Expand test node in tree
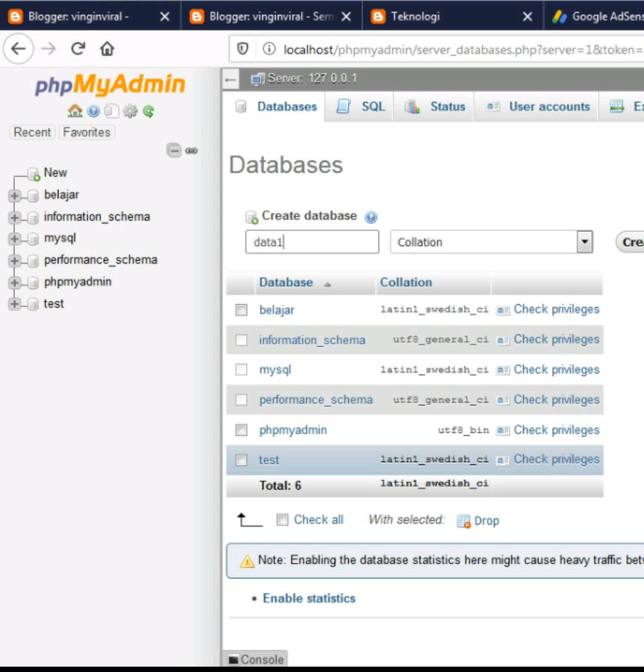This screenshot has width=644, height=672. (14, 304)
